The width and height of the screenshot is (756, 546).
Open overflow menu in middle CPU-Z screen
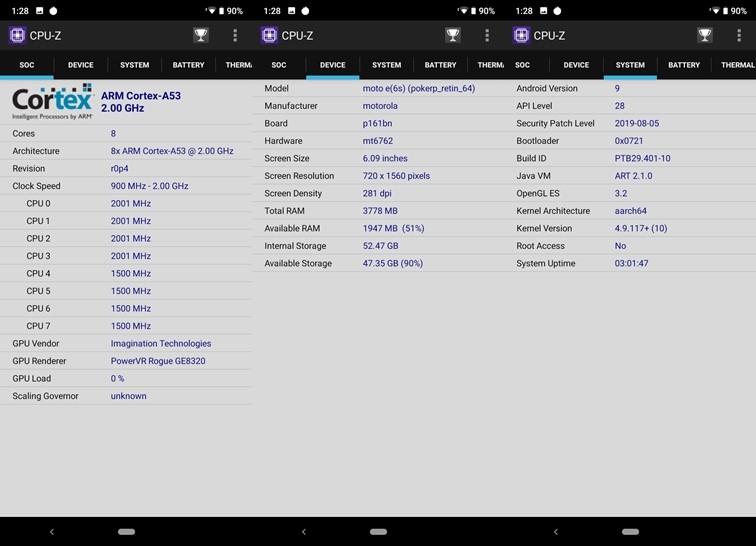(487, 35)
